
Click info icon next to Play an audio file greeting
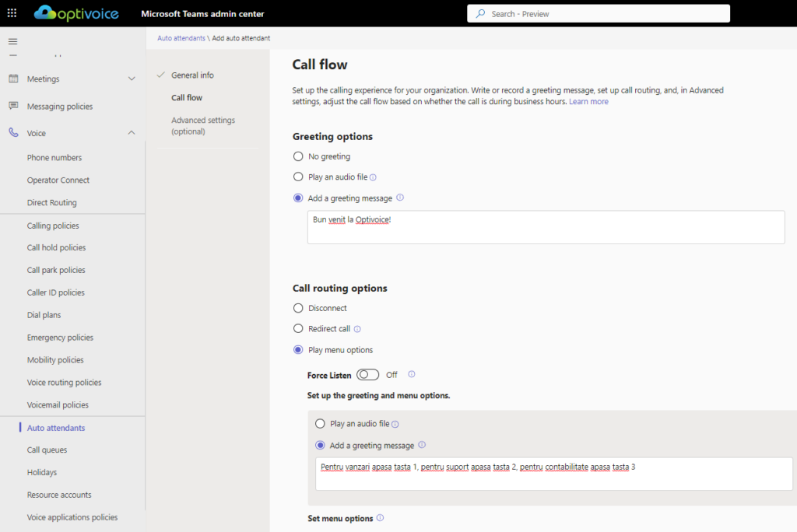373,177
